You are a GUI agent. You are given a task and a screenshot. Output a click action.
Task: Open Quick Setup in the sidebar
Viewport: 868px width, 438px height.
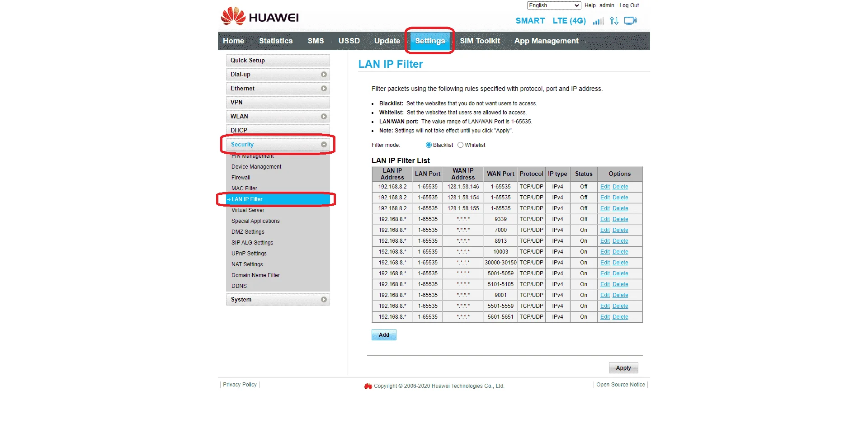(x=278, y=61)
